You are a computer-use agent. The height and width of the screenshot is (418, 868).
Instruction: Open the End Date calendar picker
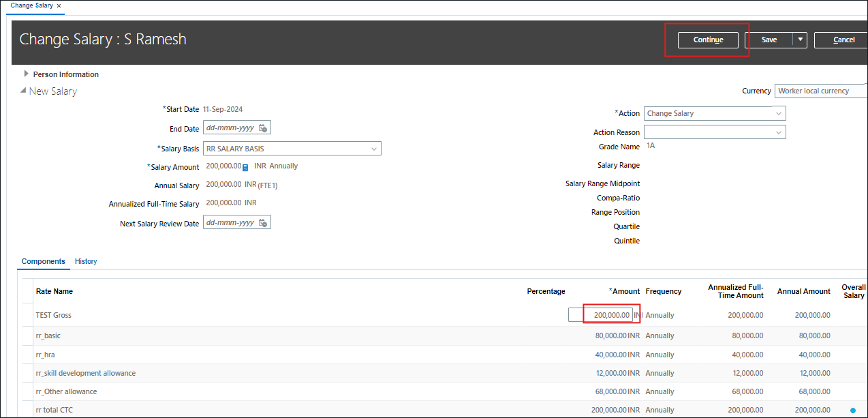click(x=261, y=127)
